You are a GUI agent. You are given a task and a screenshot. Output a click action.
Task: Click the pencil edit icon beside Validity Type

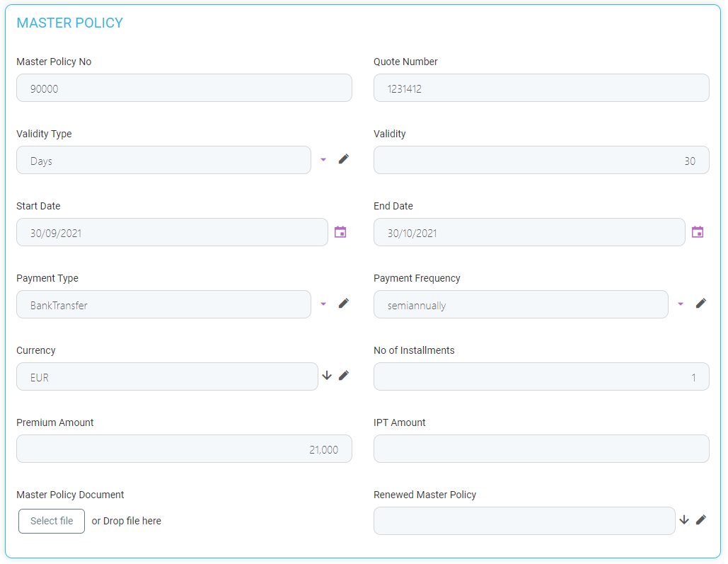(344, 159)
